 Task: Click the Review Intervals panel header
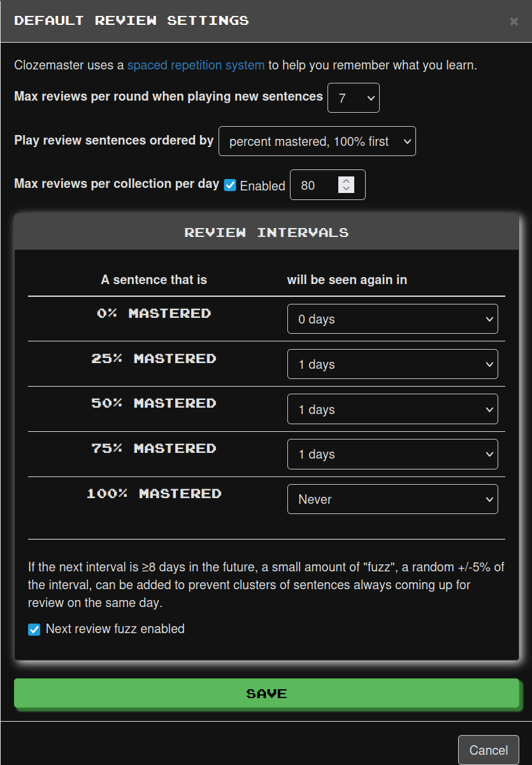tap(266, 232)
